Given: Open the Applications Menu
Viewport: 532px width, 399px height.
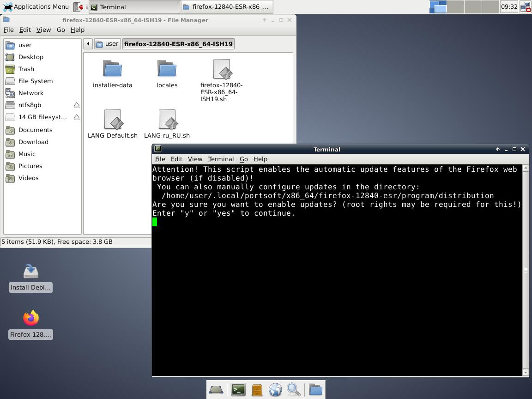Looking at the screenshot, I should [x=36, y=7].
